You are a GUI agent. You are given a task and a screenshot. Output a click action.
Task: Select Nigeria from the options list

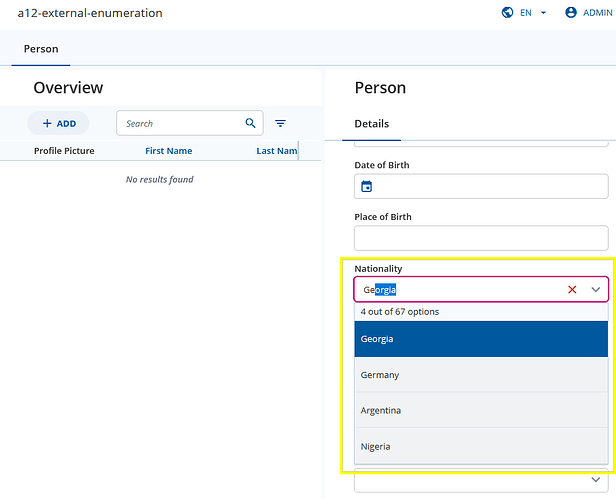tap(481, 446)
